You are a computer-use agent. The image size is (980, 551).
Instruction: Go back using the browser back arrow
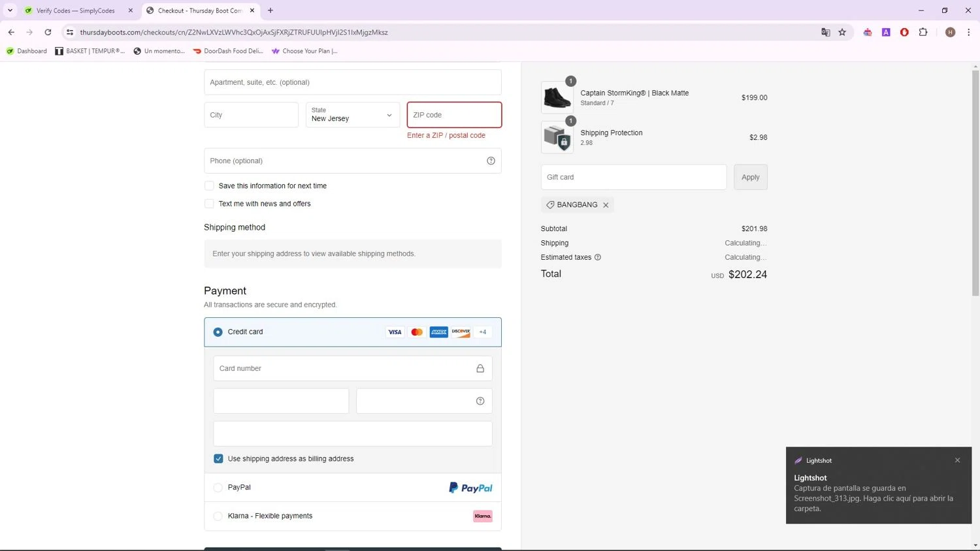coord(11,32)
